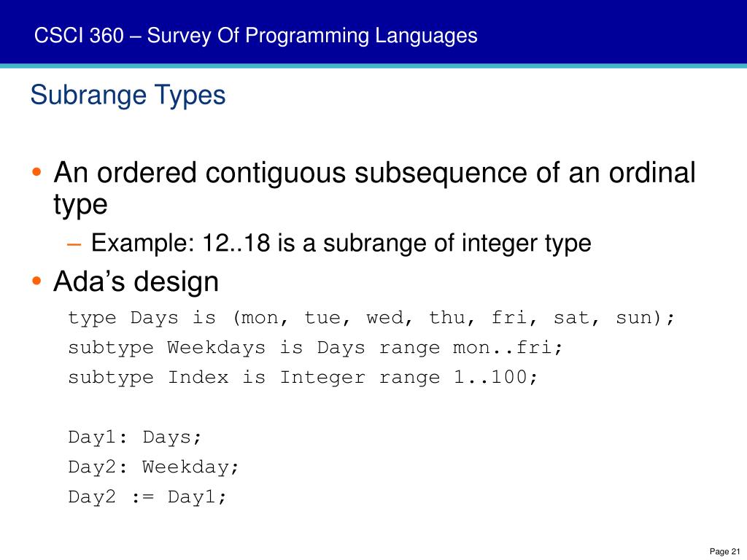Screen dimensions: 747x560
Task: Click the code line 'Day2: Weekday;'
Action: pos(153,467)
